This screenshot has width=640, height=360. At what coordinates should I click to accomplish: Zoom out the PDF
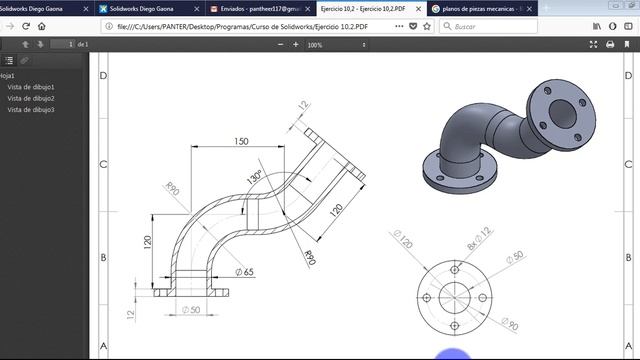coord(280,44)
